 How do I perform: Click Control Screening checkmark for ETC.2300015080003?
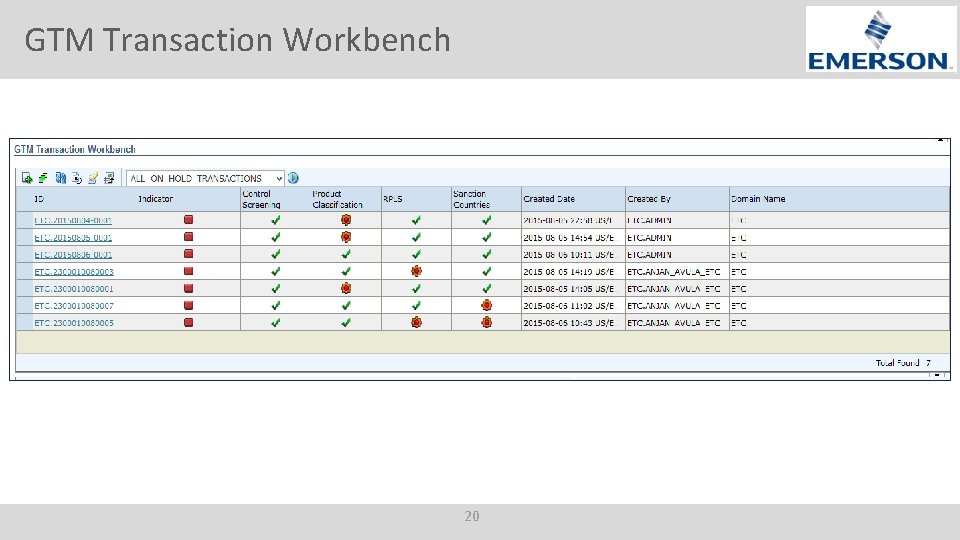coord(276,271)
